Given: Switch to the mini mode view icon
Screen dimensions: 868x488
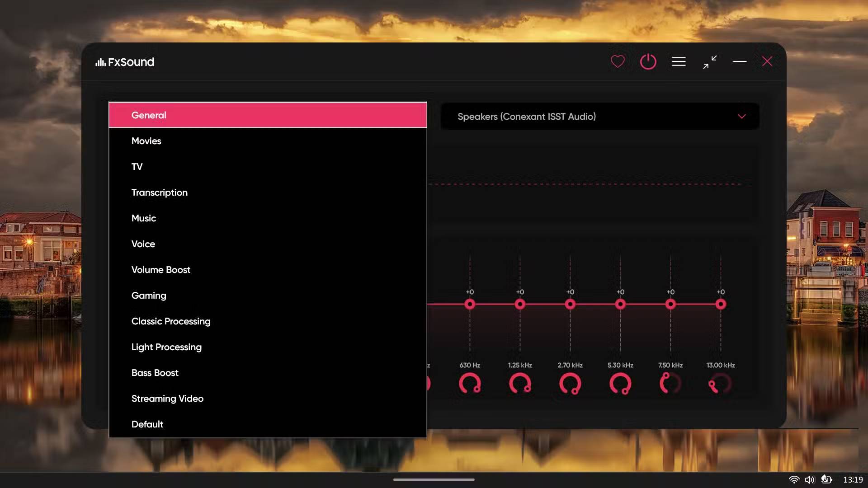Looking at the screenshot, I should point(710,62).
